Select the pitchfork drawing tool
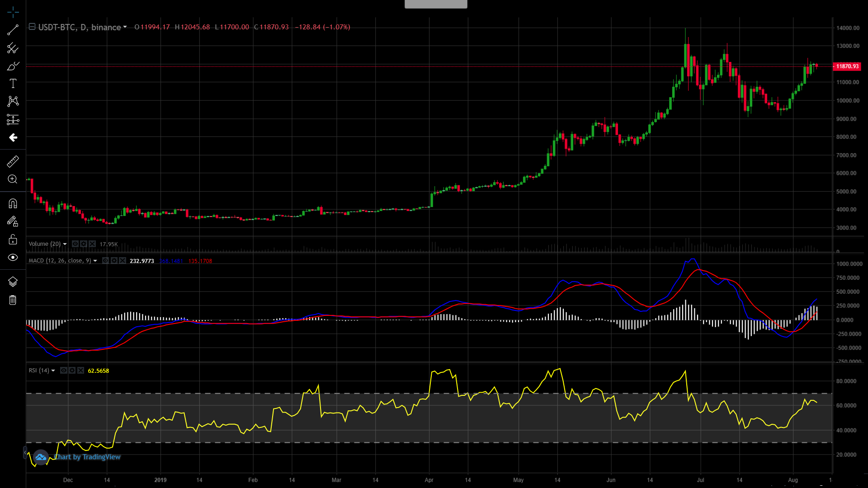 point(13,48)
